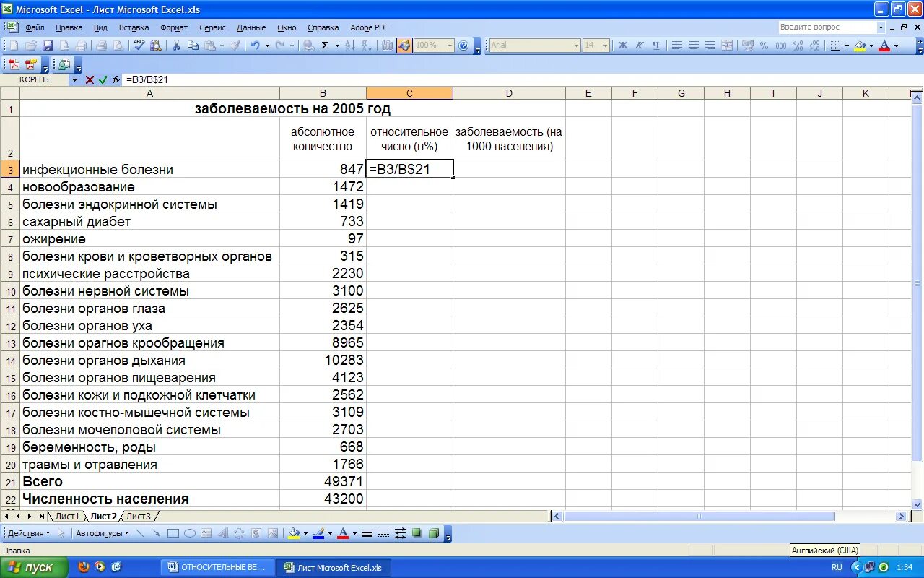This screenshot has height=578, width=924.
Task: Open the Формат menu
Action: [174, 27]
